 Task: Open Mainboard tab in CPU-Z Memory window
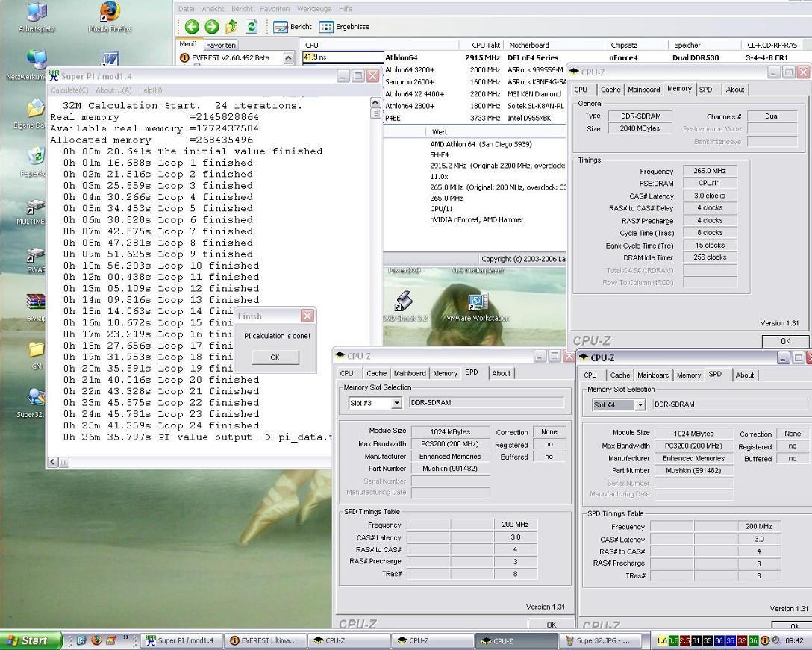point(643,90)
